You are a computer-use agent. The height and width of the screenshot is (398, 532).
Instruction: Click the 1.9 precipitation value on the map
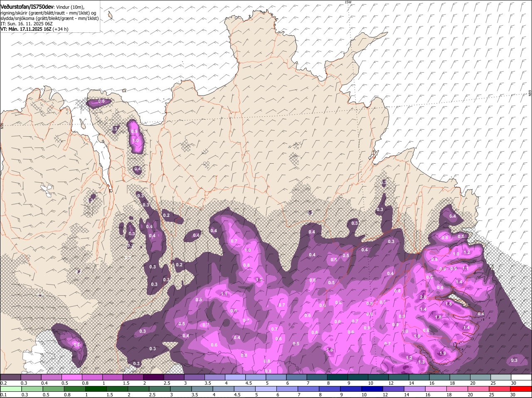pos(443,353)
